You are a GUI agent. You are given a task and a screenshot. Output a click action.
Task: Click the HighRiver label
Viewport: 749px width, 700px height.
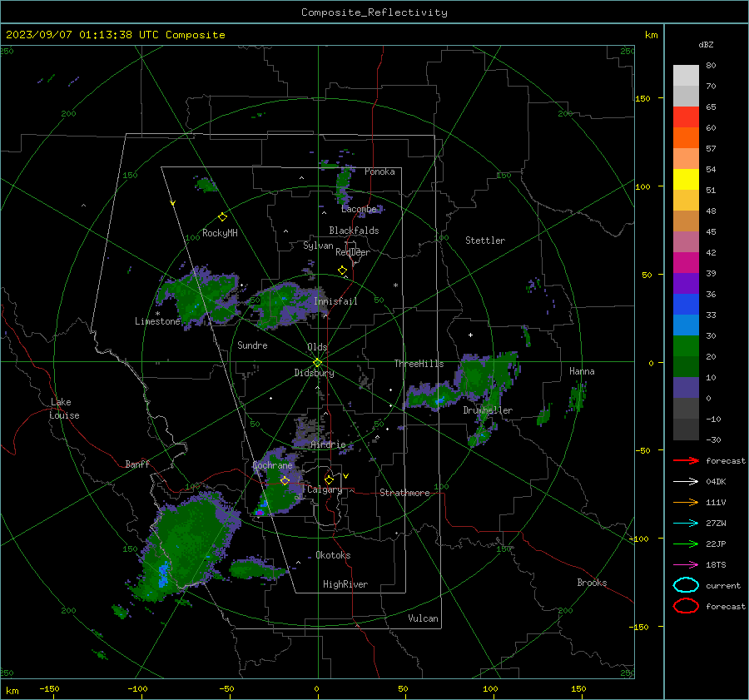click(345, 584)
